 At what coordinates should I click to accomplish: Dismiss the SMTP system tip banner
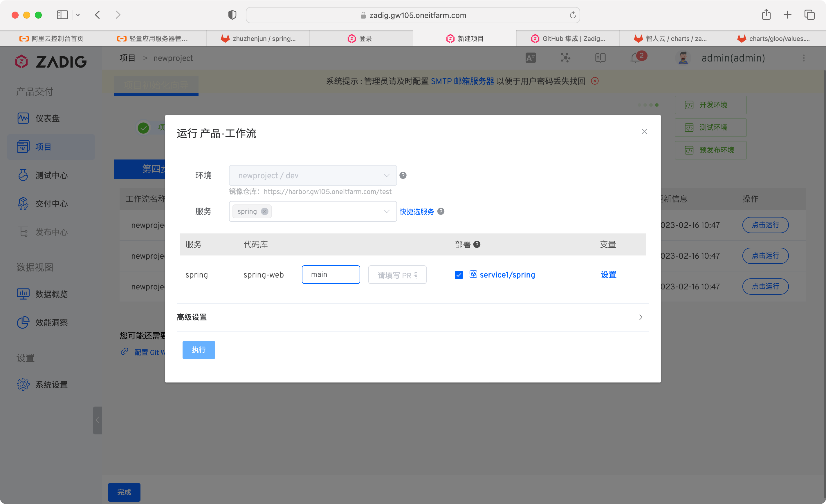click(x=595, y=81)
